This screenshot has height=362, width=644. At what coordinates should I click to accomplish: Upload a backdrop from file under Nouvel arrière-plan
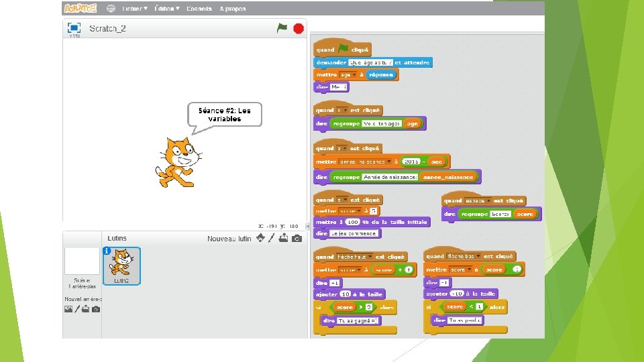pyautogui.click(x=85, y=309)
